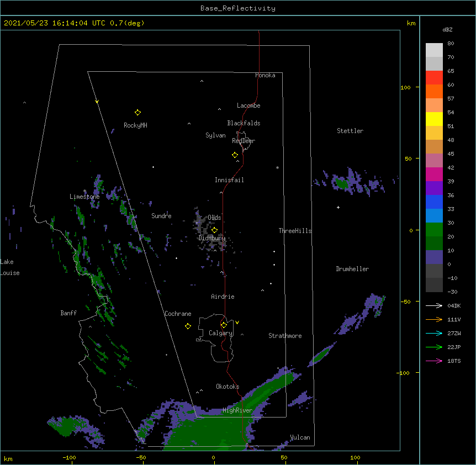This screenshot has height=465, width=476.
Task: Click the yellow V marker east of Calgary
Action: [237, 323]
